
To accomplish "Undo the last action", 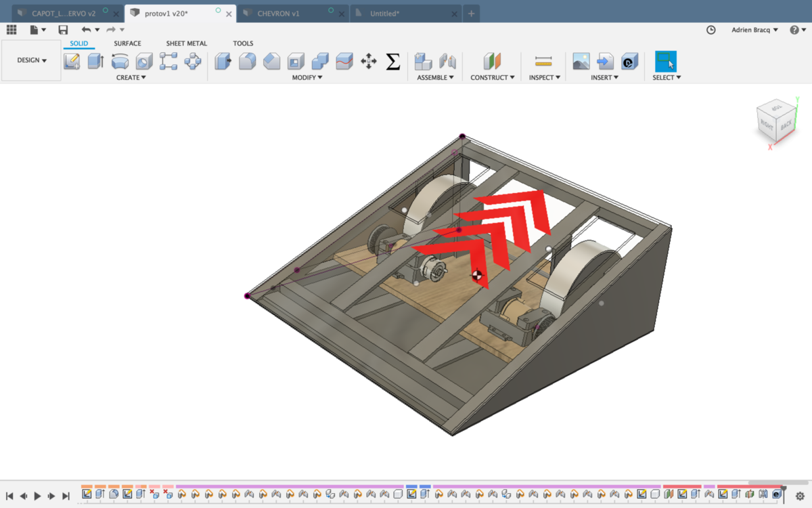I will [86, 30].
